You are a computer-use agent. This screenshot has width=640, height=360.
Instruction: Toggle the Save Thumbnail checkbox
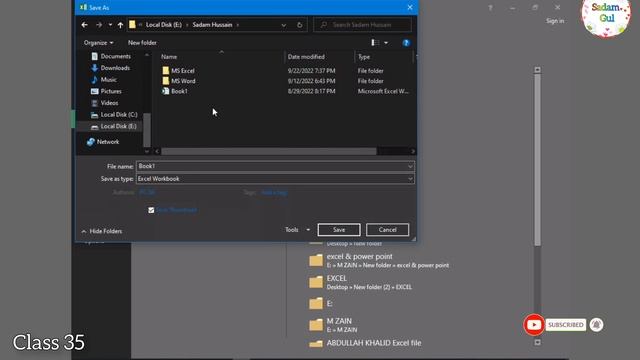click(x=151, y=210)
